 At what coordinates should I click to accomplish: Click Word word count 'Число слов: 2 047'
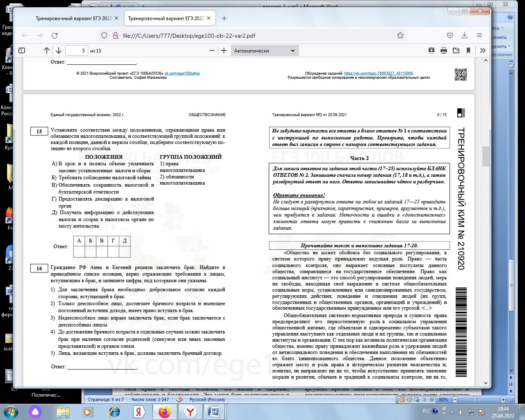(150, 399)
